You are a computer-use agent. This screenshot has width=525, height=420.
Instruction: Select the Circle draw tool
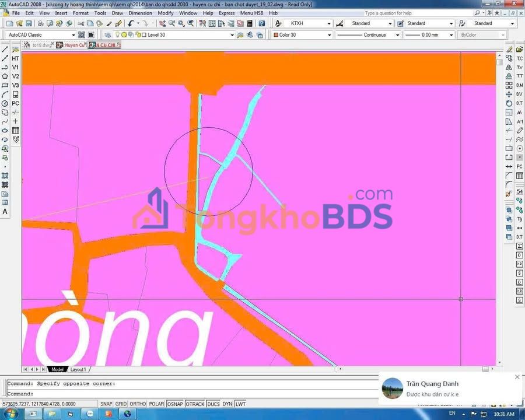click(5, 103)
